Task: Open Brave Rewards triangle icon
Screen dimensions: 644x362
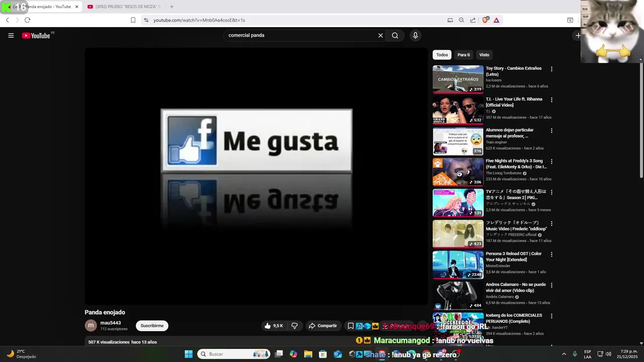Action: click(496, 20)
